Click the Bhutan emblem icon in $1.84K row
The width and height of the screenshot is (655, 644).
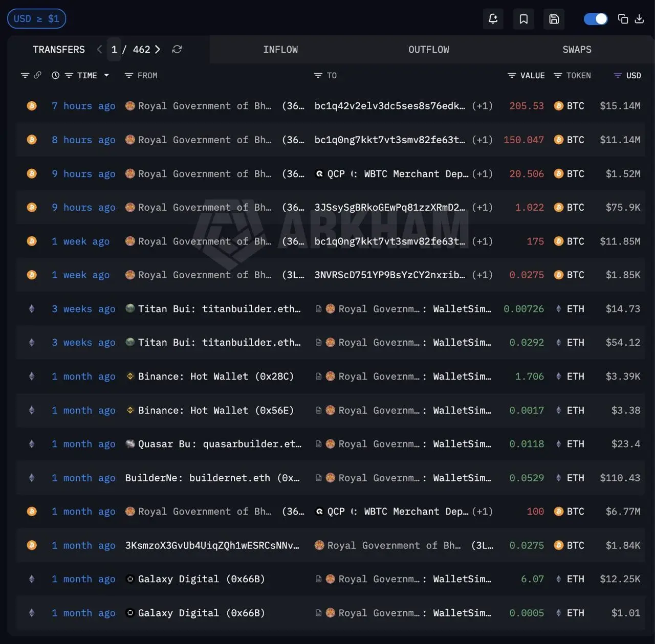(319, 545)
